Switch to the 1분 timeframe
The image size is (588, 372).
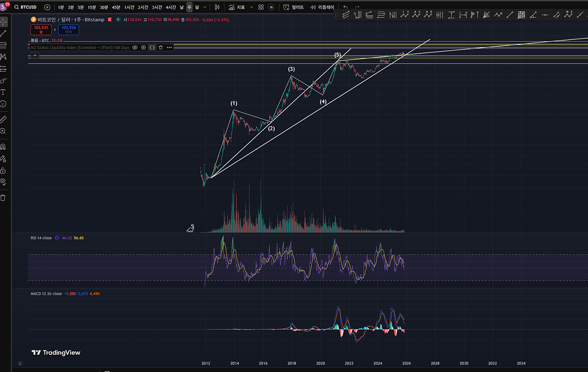tap(61, 7)
